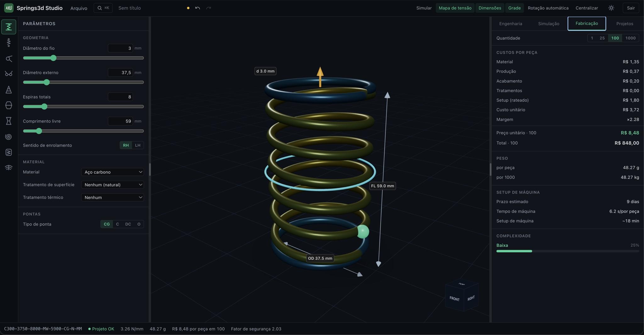This screenshot has height=335, width=644.
Task: Click the Diâmetro do fio value field
Action: coord(120,48)
